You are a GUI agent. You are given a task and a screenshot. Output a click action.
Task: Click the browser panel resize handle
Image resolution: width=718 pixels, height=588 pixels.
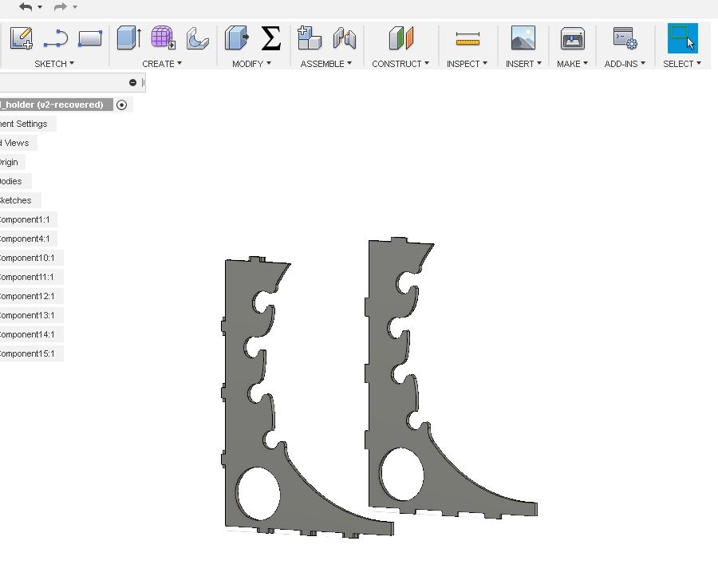pyautogui.click(x=144, y=82)
